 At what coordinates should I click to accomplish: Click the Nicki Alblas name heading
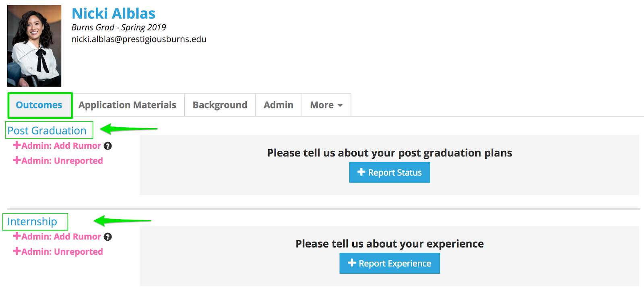(114, 14)
